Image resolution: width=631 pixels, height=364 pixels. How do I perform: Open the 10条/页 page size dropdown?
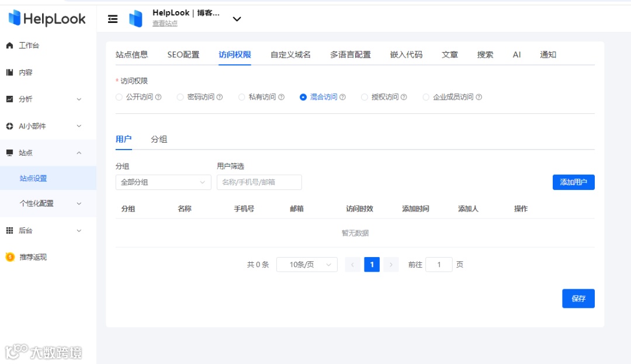pyautogui.click(x=306, y=264)
